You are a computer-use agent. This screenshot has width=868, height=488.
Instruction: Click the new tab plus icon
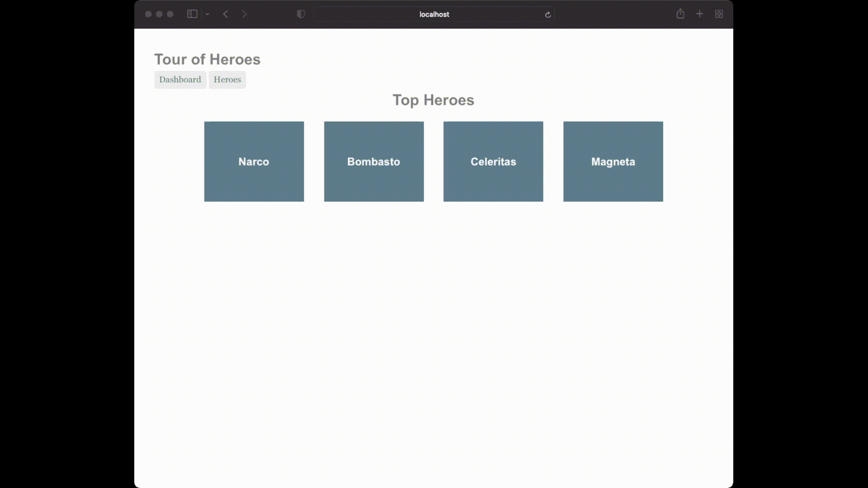click(699, 14)
